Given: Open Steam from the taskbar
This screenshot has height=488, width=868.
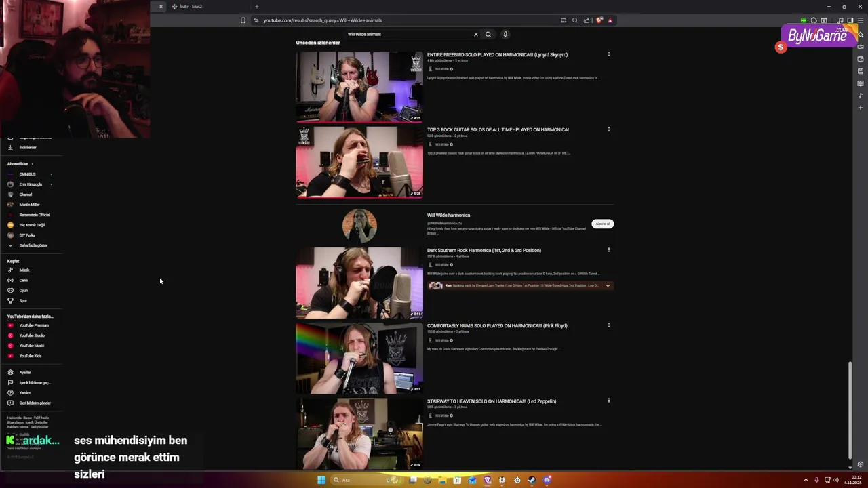Looking at the screenshot, I should pyautogui.click(x=532, y=480).
